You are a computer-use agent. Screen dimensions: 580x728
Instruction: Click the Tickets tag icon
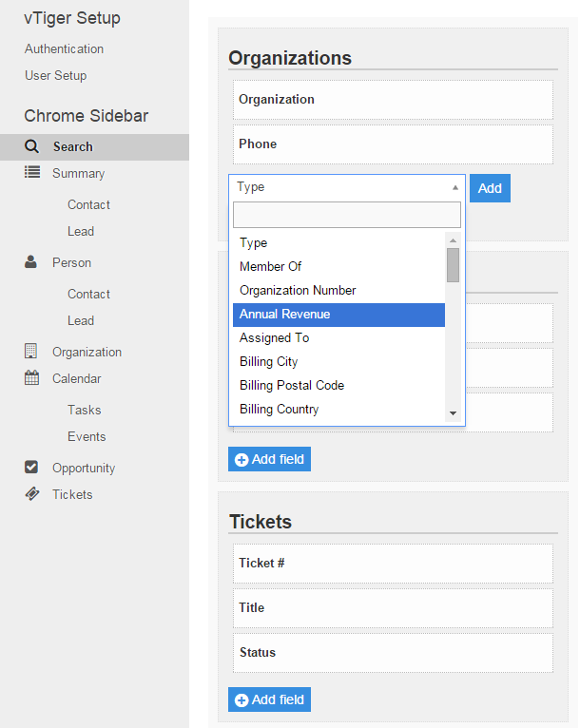tap(32, 493)
